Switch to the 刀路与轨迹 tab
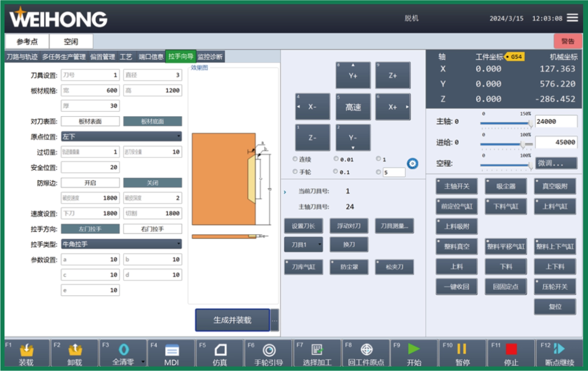This screenshot has height=371, width=588. [x=22, y=57]
